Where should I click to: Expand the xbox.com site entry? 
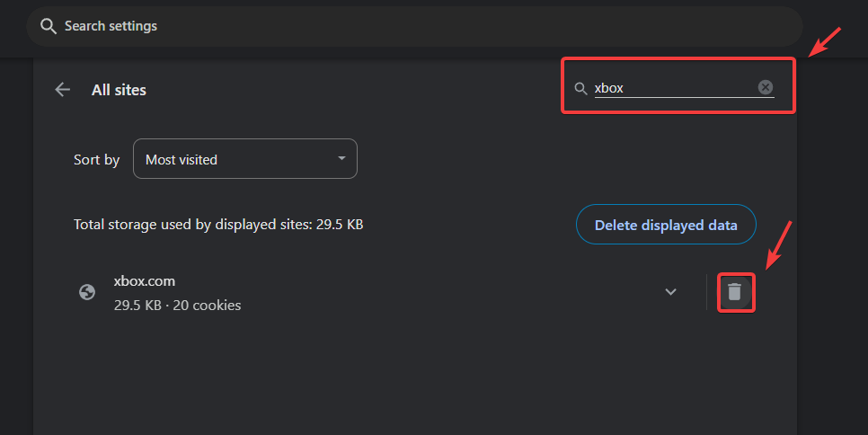tap(670, 292)
